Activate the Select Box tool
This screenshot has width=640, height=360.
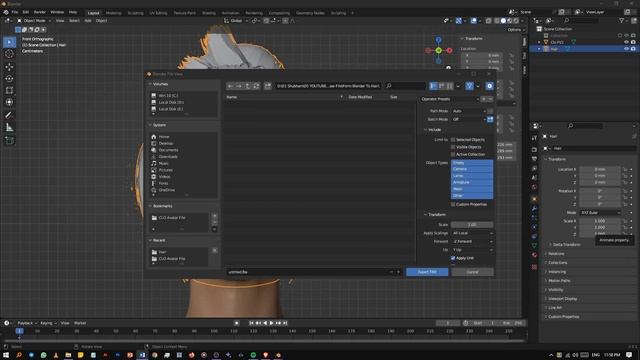pyautogui.click(x=9, y=42)
